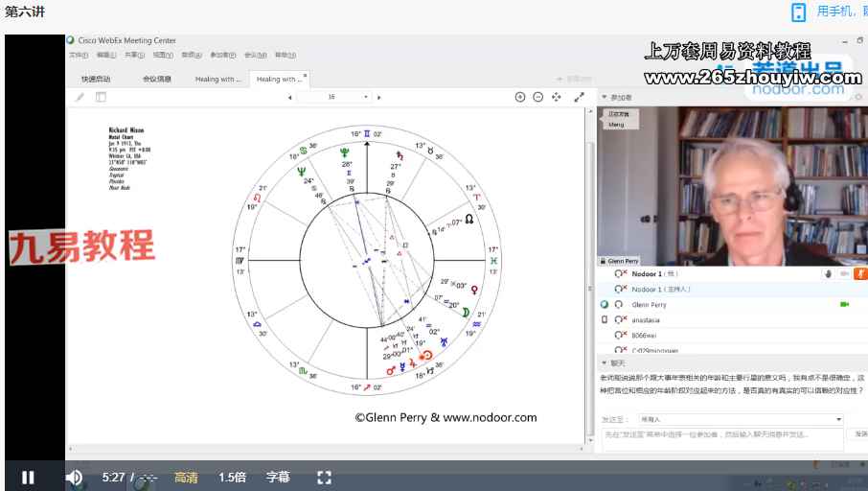Click phone device icon beside anastasia
The width and height of the screenshot is (868, 491).
pos(604,319)
